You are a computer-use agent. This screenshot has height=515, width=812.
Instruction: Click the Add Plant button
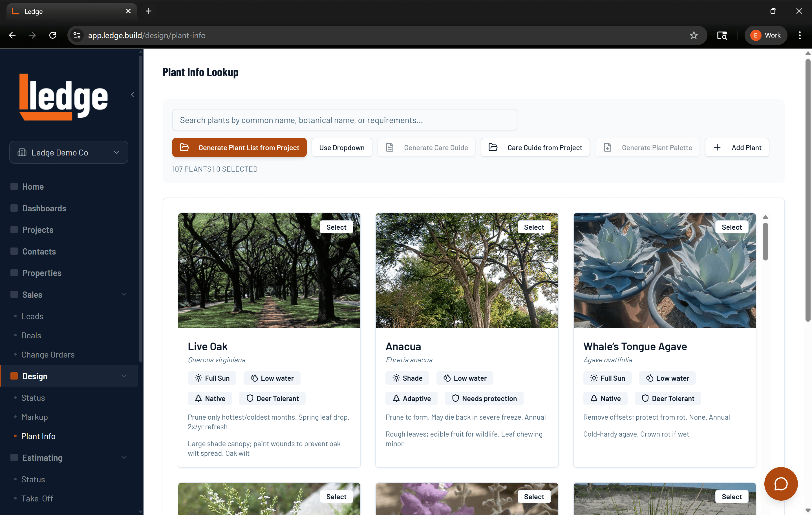(737, 147)
